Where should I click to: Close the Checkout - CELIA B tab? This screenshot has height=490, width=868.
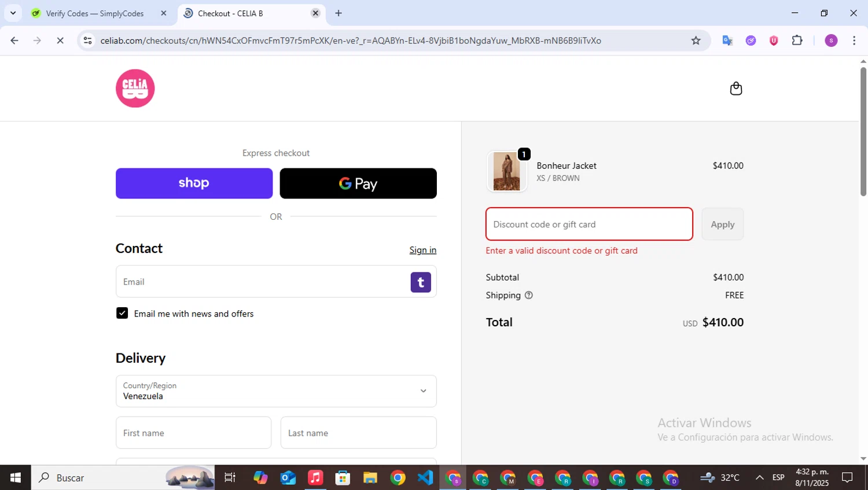[315, 13]
